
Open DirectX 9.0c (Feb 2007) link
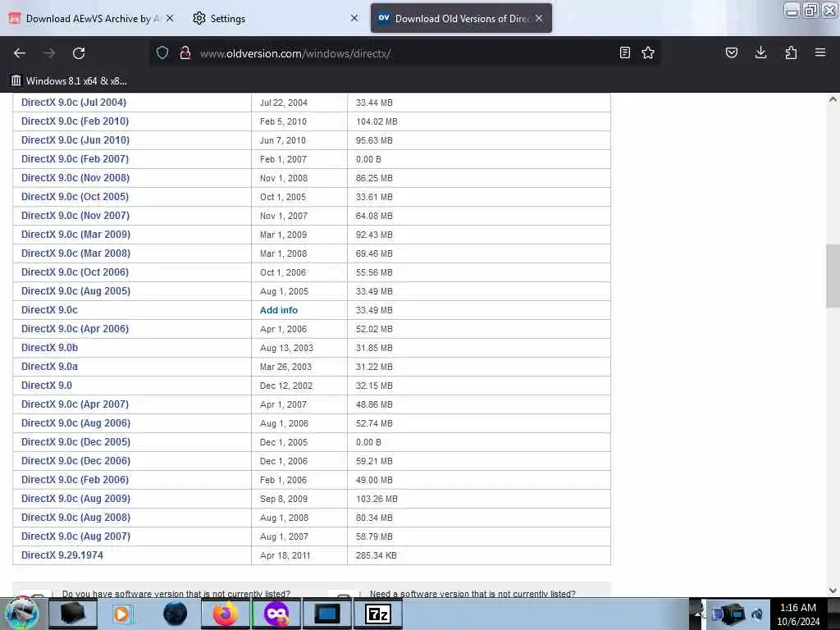click(x=75, y=159)
